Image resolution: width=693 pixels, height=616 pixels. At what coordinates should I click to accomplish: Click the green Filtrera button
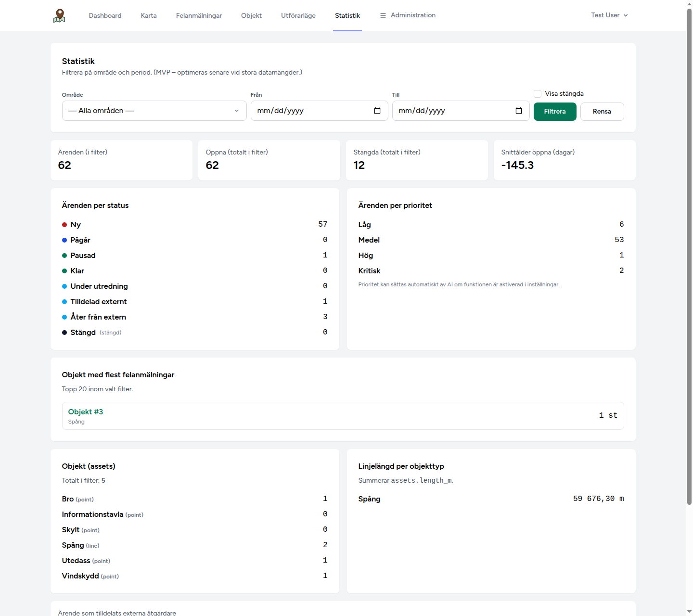(x=555, y=111)
